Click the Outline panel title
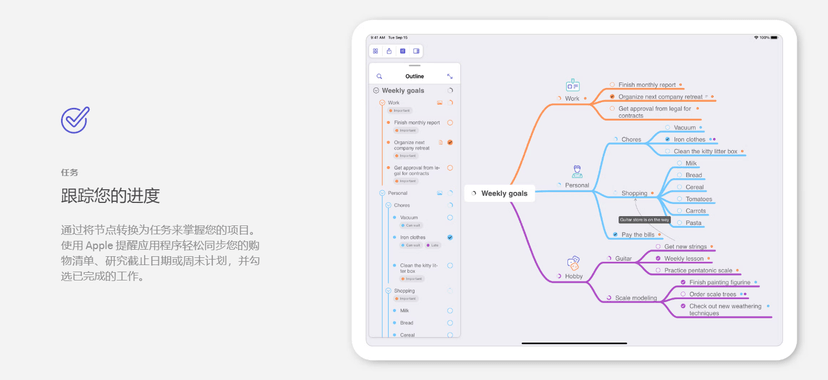The image size is (828, 380). (415, 77)
